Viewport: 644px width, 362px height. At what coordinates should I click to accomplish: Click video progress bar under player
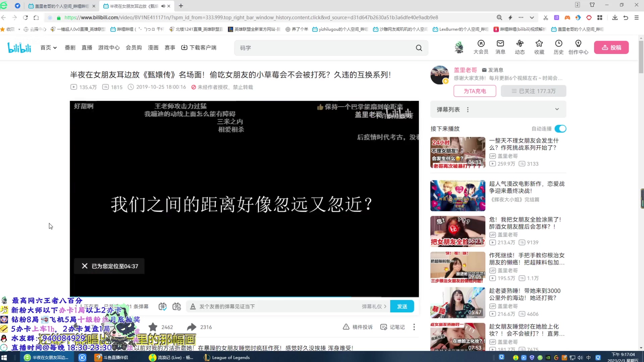click(x=244, y=297)
